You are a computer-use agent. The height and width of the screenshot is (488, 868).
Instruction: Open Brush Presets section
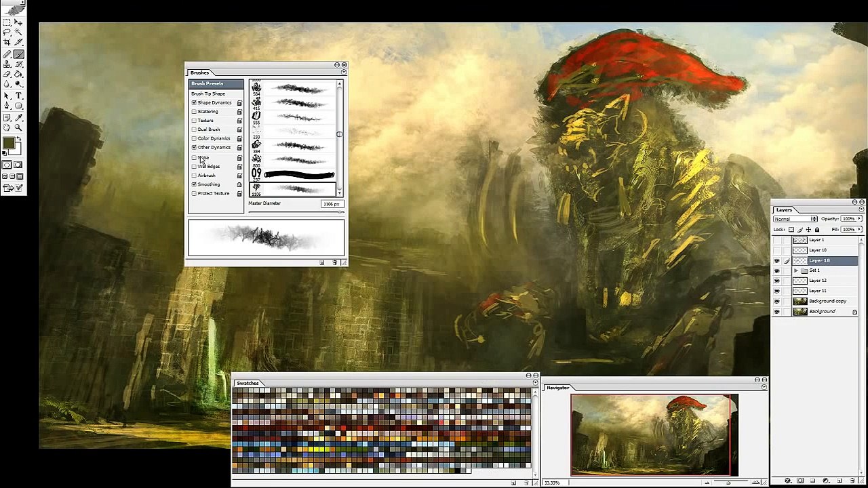216,83
